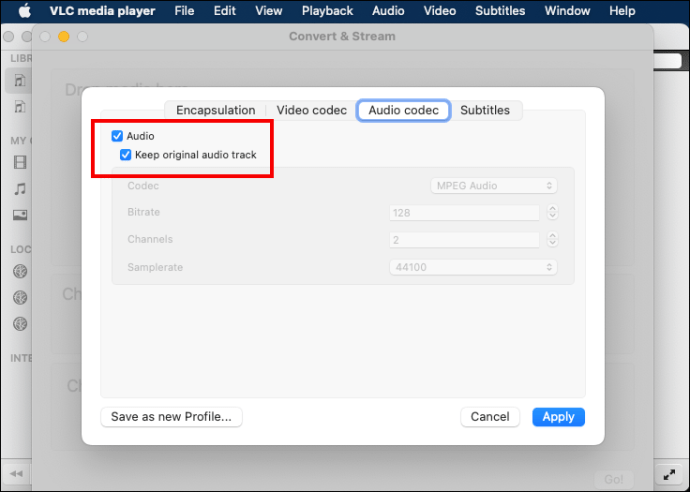Open the MPEG Audio codec dropdown
Screen dimensions: 690x492
click(x=494, y=186)
